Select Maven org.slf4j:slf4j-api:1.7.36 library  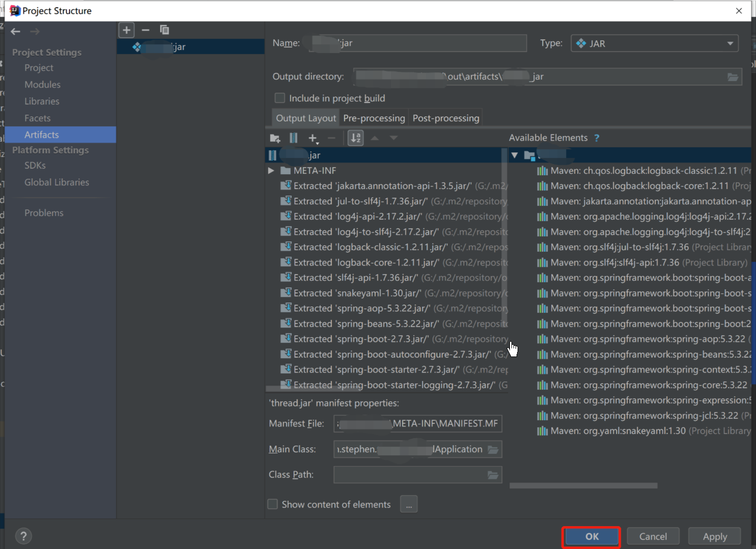(x=643, y=262)
